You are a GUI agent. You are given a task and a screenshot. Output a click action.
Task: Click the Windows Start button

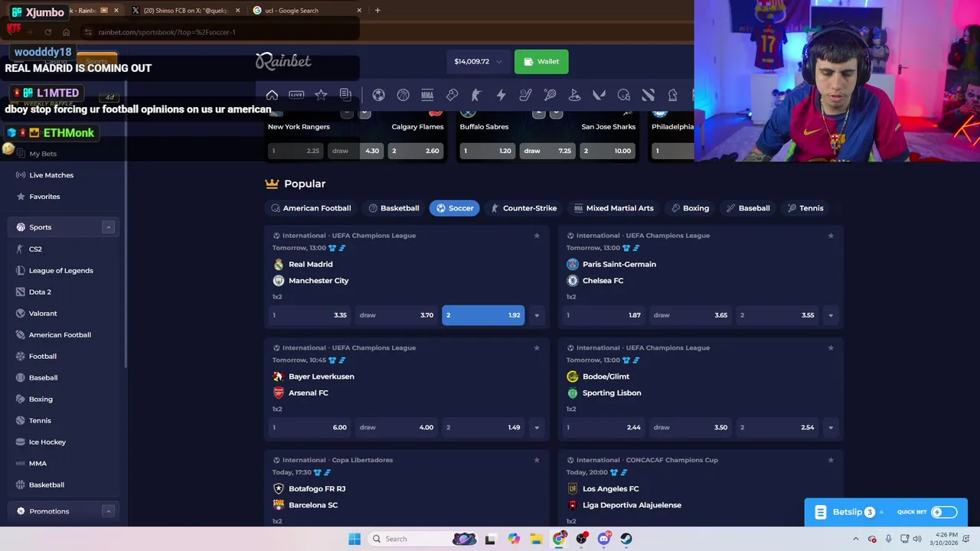tap(354, 539)
